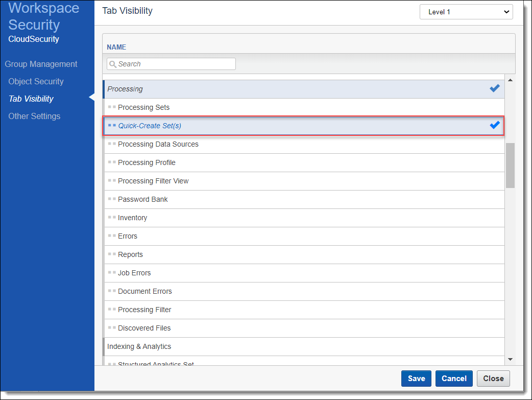
Task: Click the Cancel button
Action: pyautogui.click(x=454, y=379)
